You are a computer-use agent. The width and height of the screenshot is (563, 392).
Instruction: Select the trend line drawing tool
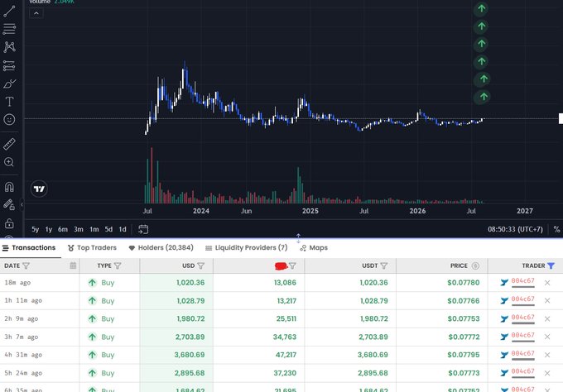[9, 11]
